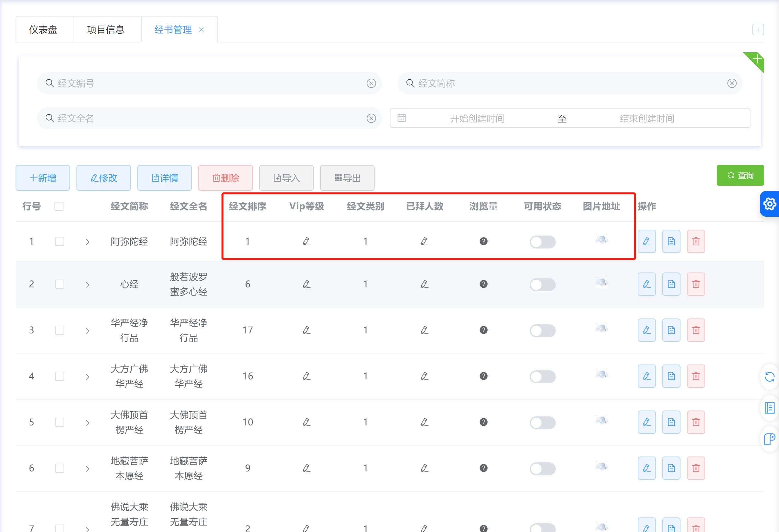The height and width of the screenshot is (532, 779).
Task: Delete row 华严经净行品 via trash icon
Action: click(696, 330)
